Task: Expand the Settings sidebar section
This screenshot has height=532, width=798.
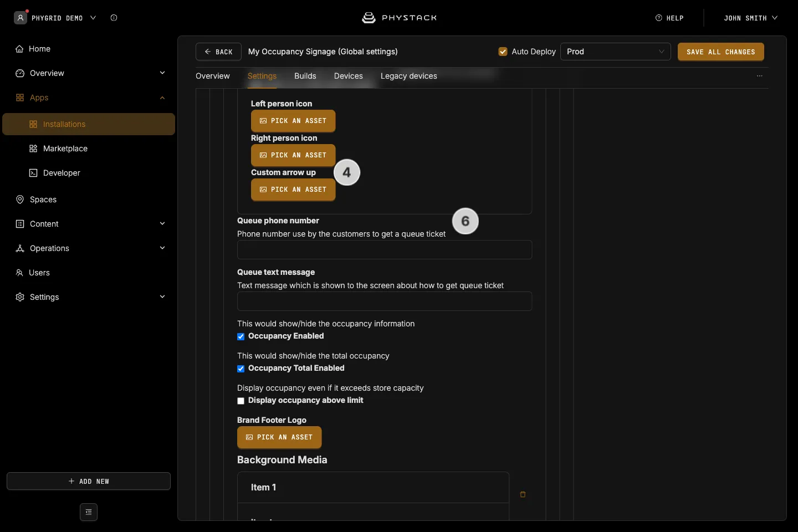Action: pyautogui.click(x=162, y=297)
